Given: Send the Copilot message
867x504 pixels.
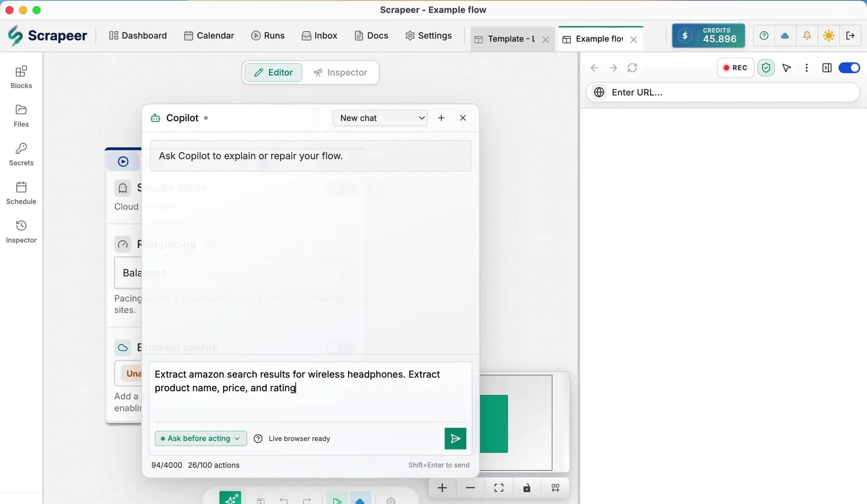Looking at the screenshot, I should (455, 439).
